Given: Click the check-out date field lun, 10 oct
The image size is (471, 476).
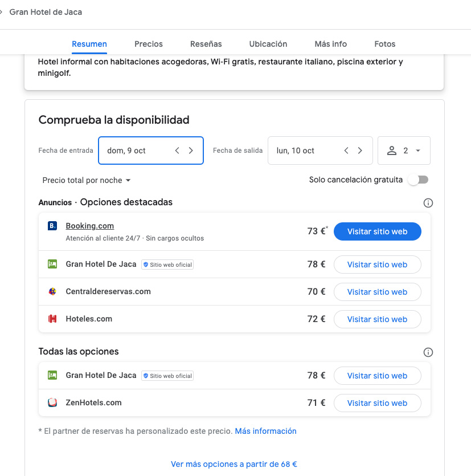Looking at the screenshot, I should click(320, 150).
